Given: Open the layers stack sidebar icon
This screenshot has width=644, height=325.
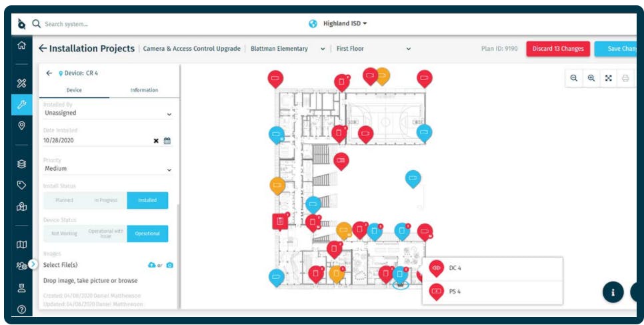Looking at the screenshot, I should pyautogui.click(x=21, y=164).
